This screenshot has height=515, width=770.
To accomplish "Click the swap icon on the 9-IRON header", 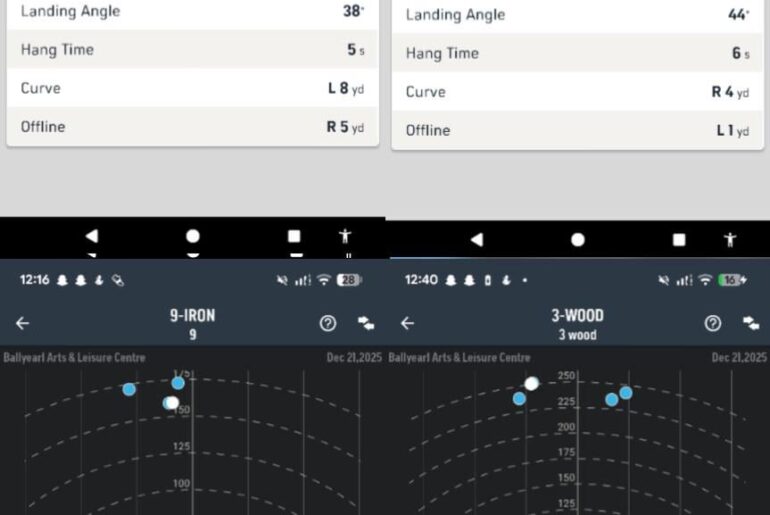I will [365, 323].
